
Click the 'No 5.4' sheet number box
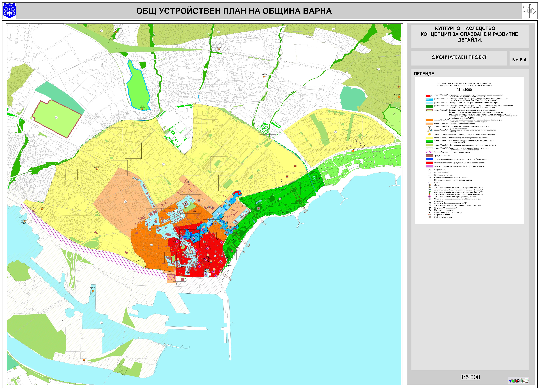click(519, 58)
